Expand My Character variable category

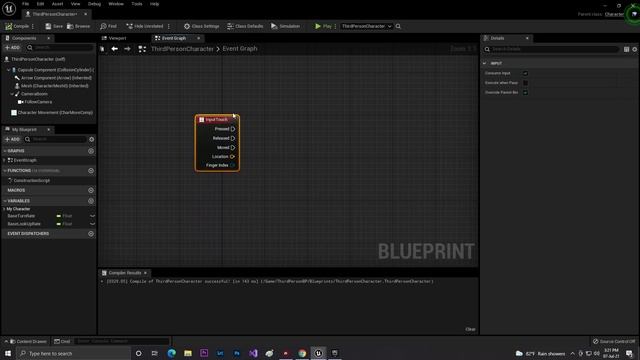pyautogui.click(x=4, y=209)
